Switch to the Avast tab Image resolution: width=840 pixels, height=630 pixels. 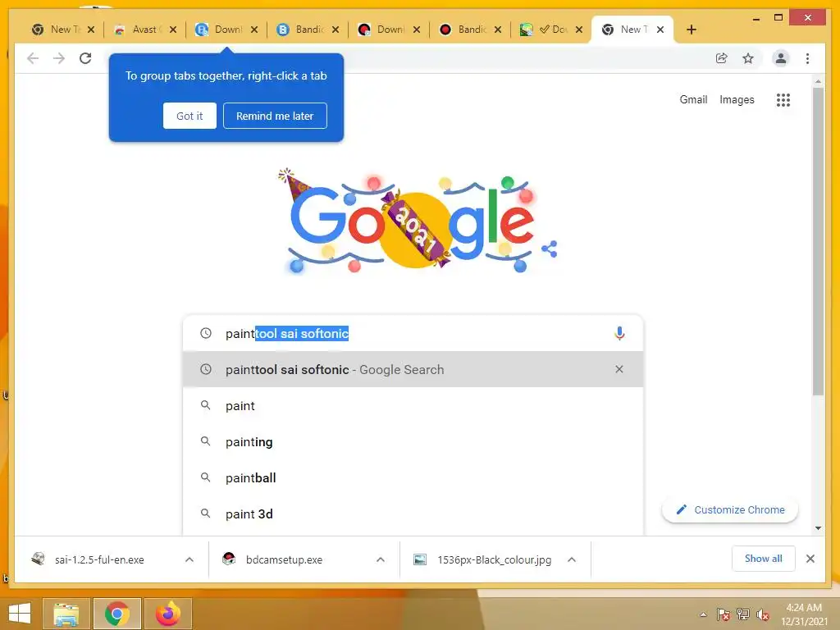(137, 30)
